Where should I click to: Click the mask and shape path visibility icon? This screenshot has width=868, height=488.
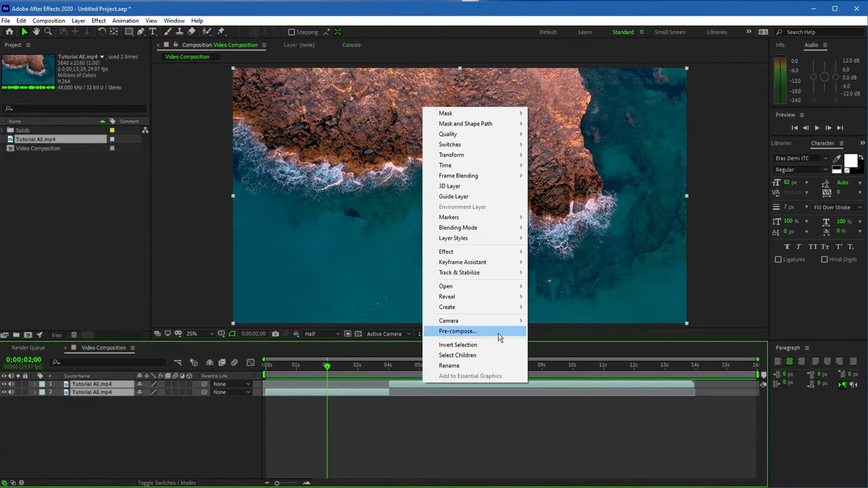233,334
